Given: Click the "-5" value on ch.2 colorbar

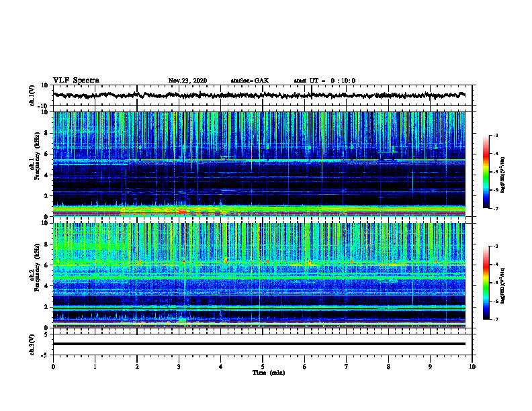Looking at the screenshot, I should 495,283.
